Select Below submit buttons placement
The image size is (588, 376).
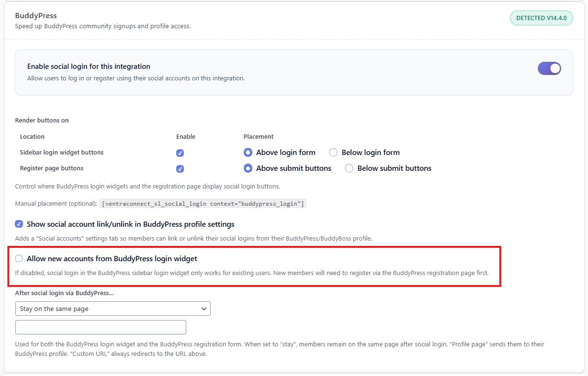[349, 168]
